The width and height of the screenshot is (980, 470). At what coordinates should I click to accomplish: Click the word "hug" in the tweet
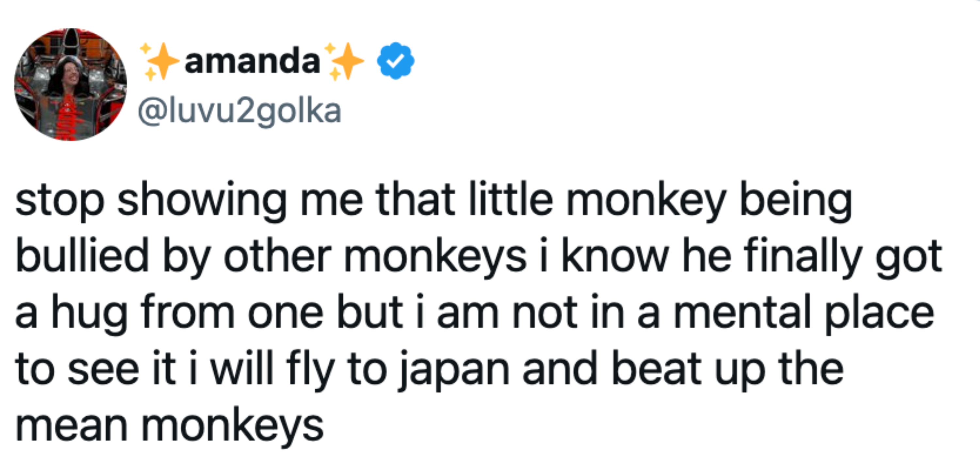click(89, 313)
